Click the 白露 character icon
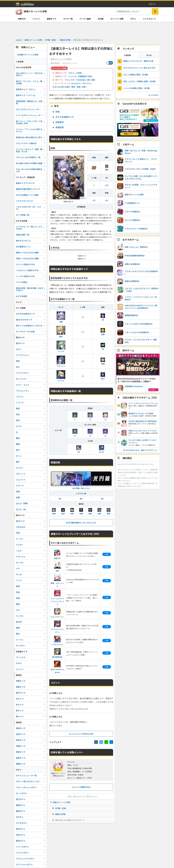 point(61,316)
